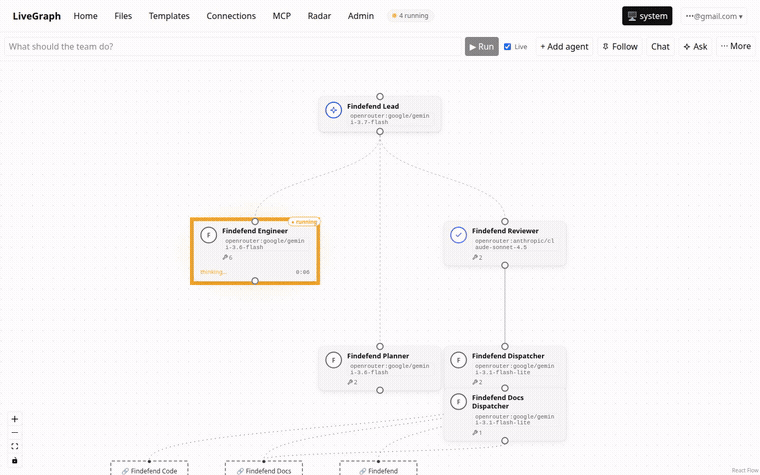Click the 4 running status badge
Screen dimensions: 760x475
(410, 16)
